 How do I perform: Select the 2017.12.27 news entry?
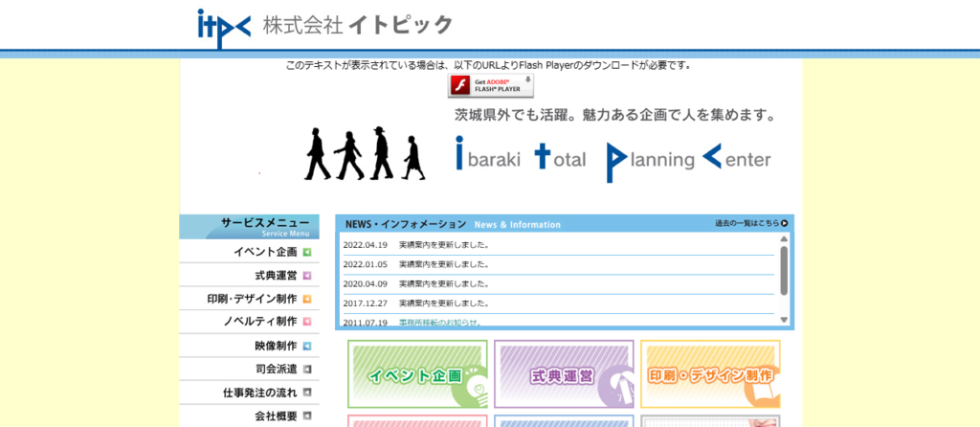[558, 303]
